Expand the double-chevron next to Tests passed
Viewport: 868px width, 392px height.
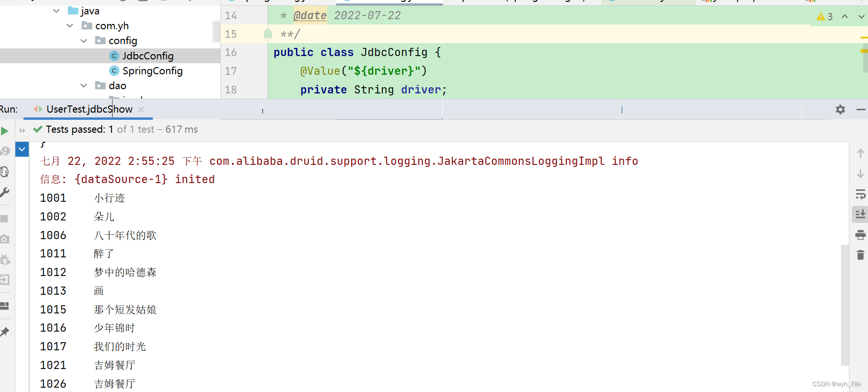point(22,130)
